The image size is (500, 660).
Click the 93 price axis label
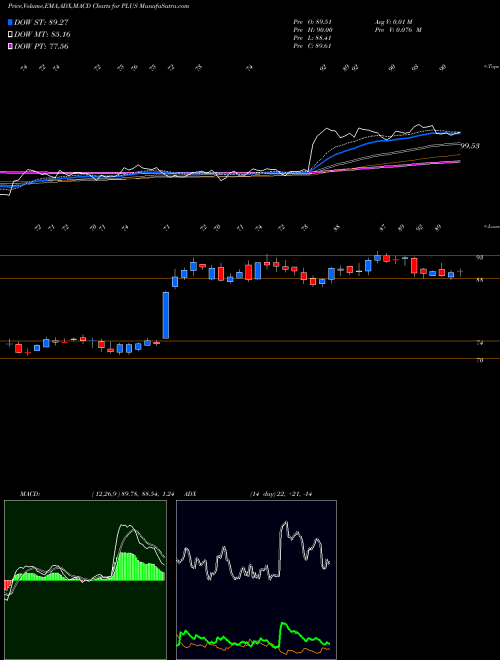pyautogui.click(x=479, y=257)
